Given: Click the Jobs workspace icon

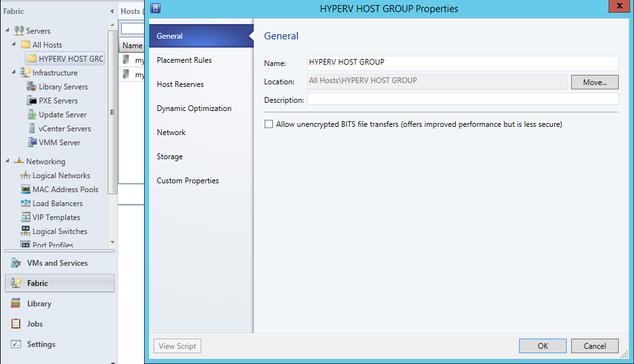Looking at the screenshot, I should 16,323.
